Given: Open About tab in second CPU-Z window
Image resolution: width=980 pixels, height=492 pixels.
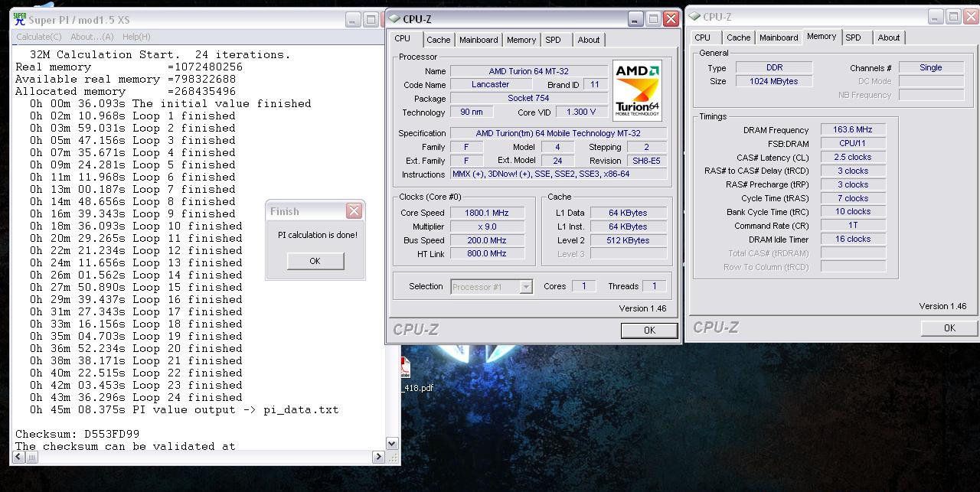Looking at the screenshot, I should (x=889, y=37).
